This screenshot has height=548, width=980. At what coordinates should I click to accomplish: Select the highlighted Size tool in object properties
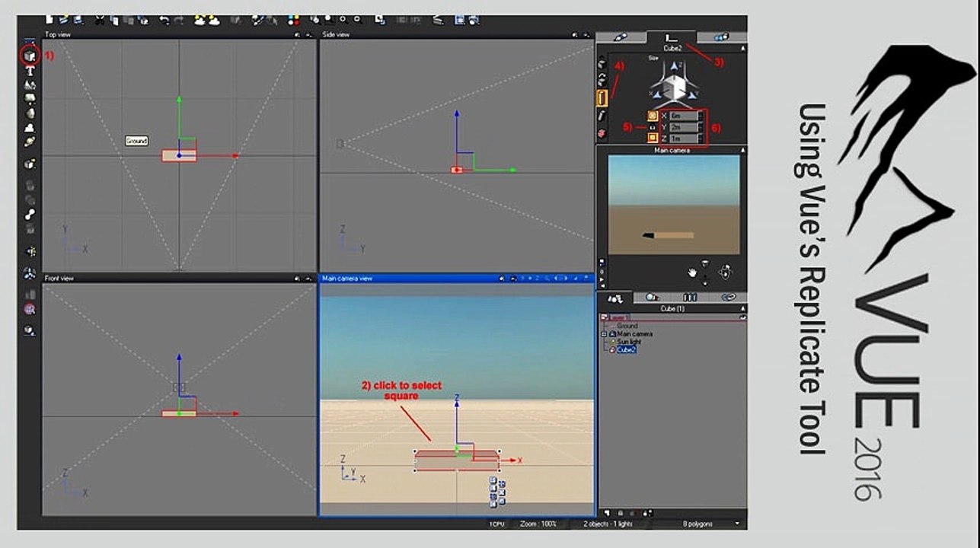[x=601, y=97]
